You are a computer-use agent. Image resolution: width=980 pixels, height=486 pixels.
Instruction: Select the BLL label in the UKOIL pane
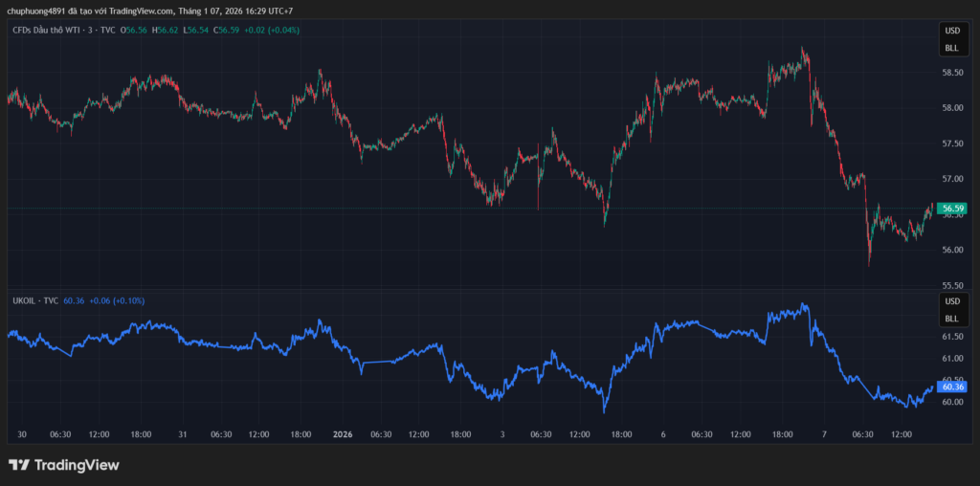951,318
